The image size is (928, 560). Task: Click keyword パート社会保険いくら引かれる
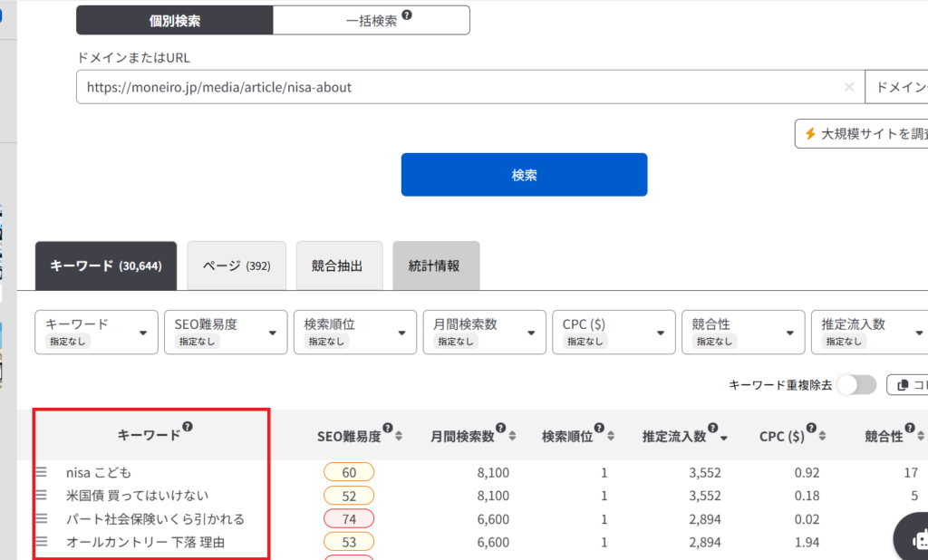click(155, 518)
